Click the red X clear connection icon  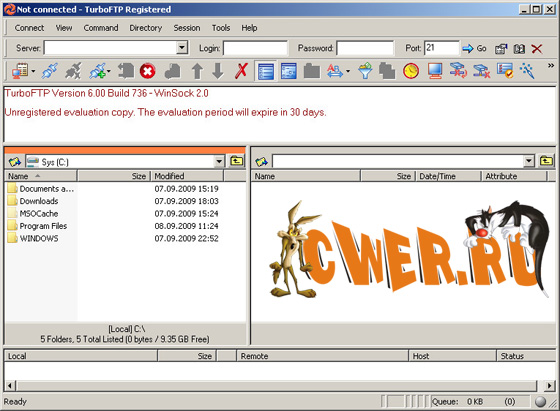(537, 49)
